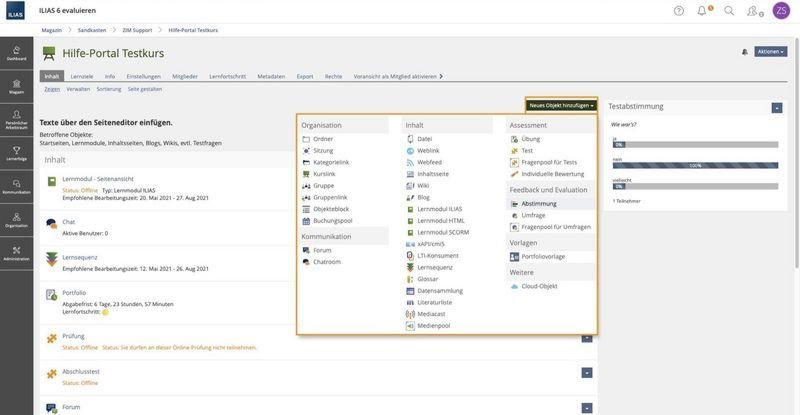
Task: Open Magazin in the sidebar
Action: [x=16, y=87]
